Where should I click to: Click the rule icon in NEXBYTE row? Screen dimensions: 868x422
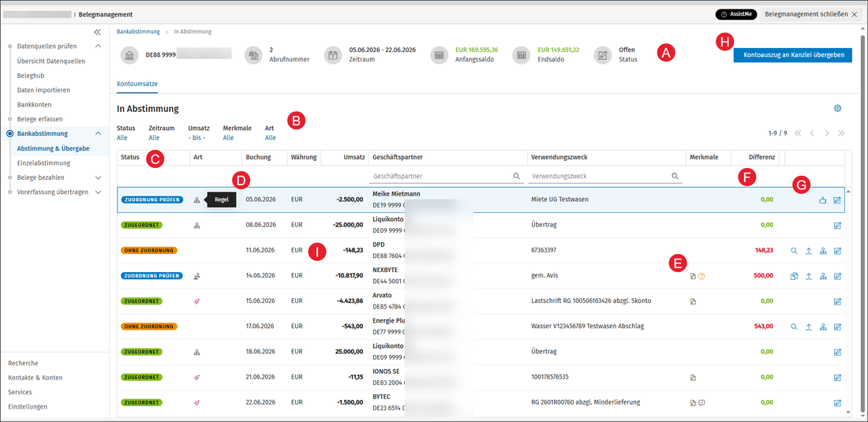pos(823,276)
